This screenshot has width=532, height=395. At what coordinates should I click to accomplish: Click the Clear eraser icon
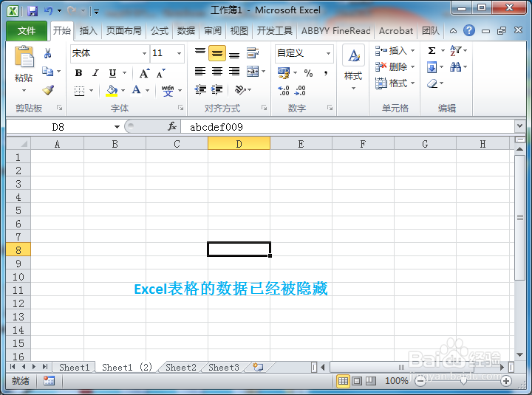pyautogui.click(x=432, y=83)
